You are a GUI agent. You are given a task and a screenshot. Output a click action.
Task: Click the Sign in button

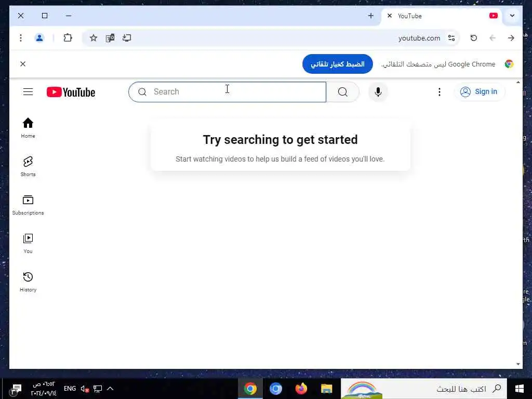479,91
